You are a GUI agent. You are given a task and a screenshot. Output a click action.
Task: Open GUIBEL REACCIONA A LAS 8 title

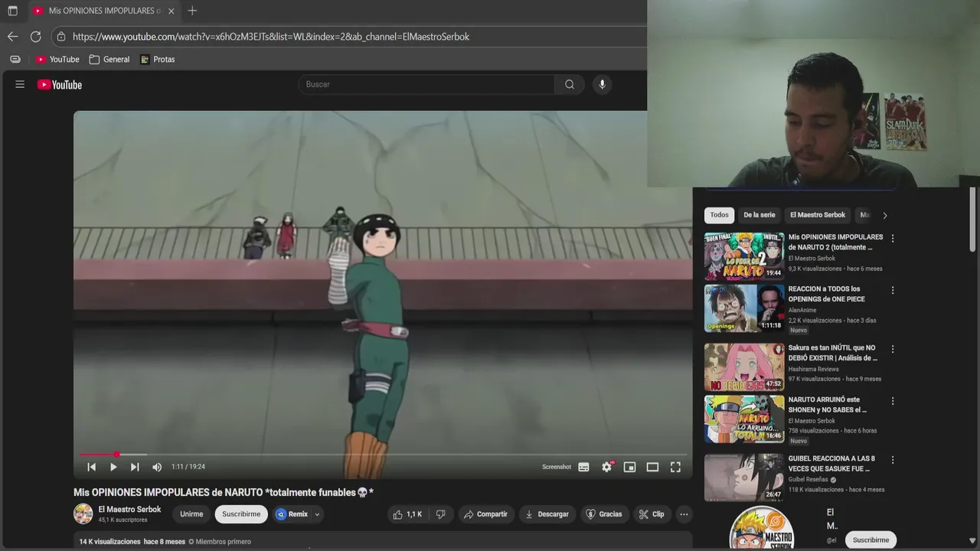[831, 464]
